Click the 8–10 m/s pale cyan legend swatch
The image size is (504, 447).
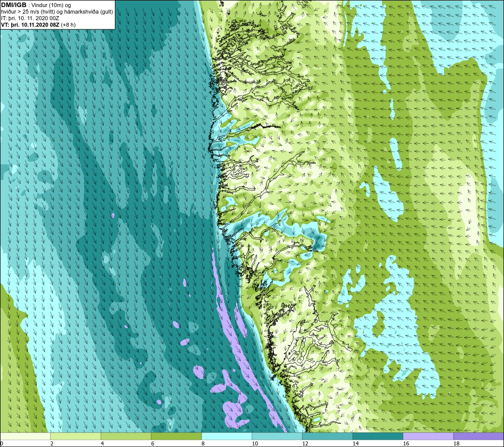click(x=227, y=436)
